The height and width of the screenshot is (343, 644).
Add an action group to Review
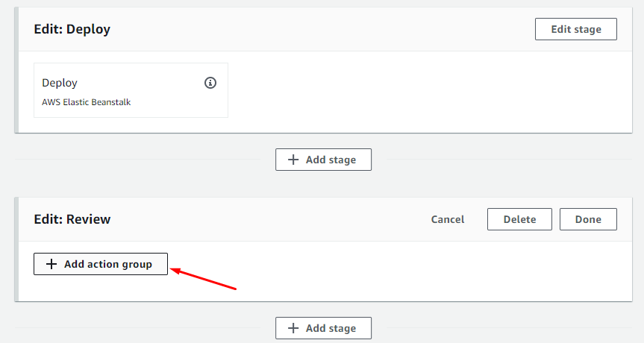coord(101,264)
